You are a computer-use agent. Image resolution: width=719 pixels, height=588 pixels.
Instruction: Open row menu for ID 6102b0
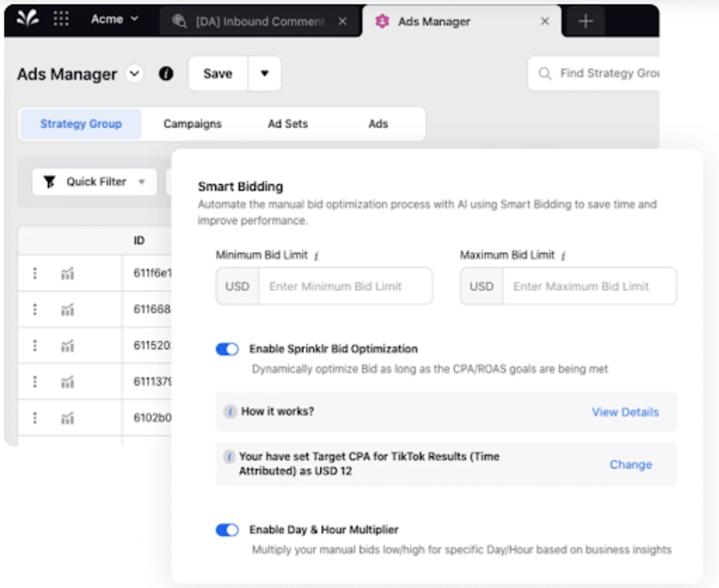[35, 418]
